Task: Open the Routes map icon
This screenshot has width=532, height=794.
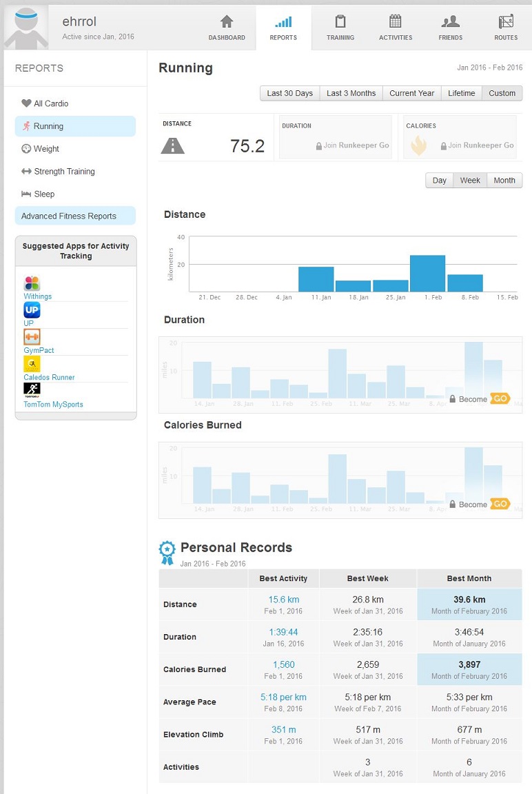Action: [506, 21]
